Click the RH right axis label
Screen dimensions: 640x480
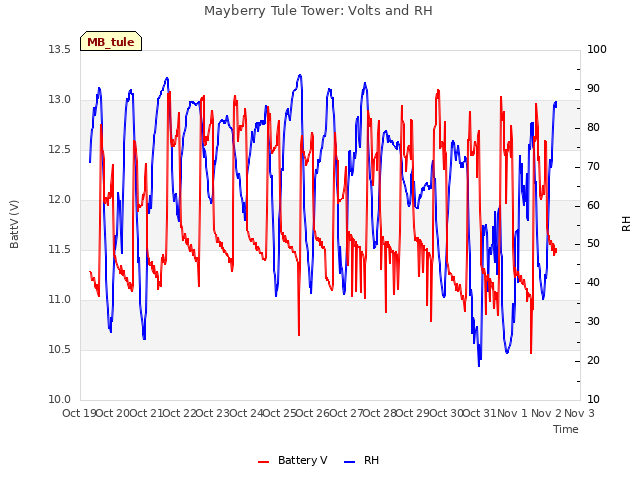pyautogui.click(x=626, y=224)
